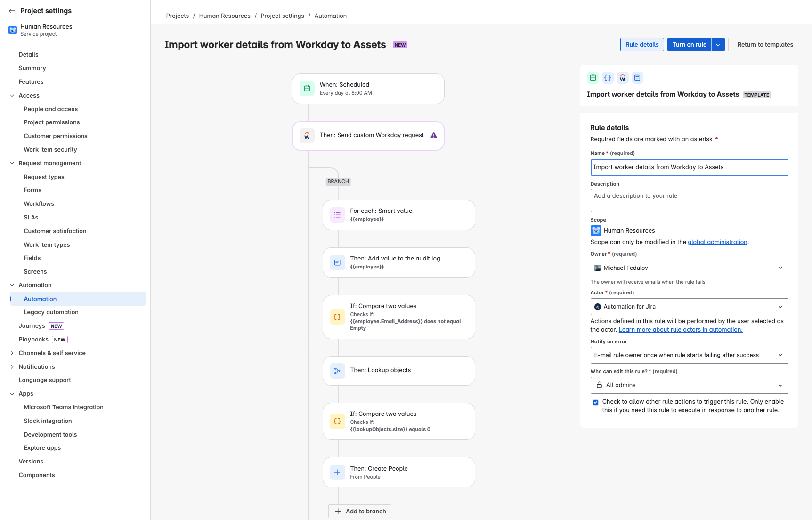Click Return to templates
This screenshot has width=812, height=520.
pos(765,44)
